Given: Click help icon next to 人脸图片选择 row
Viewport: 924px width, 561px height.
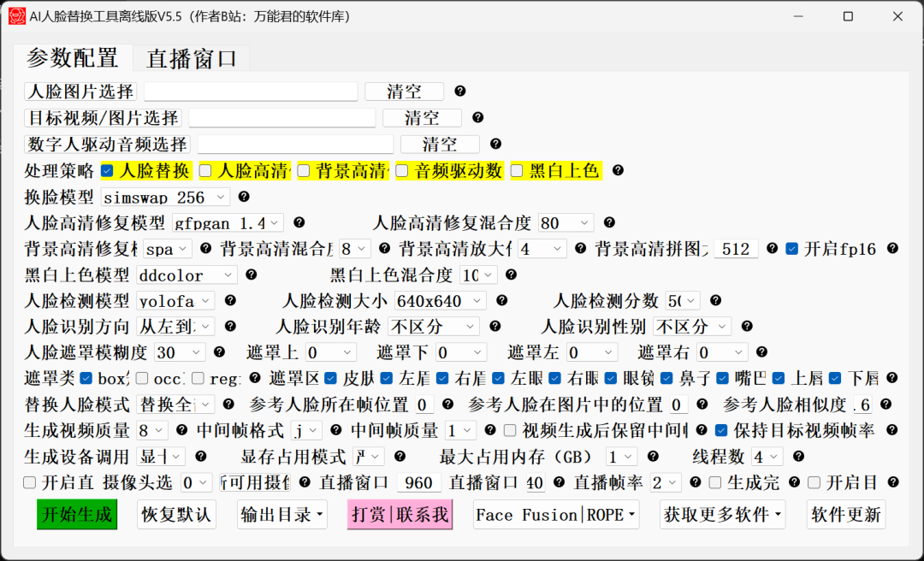Looking at the screenshot, I should tap(460, 91).
